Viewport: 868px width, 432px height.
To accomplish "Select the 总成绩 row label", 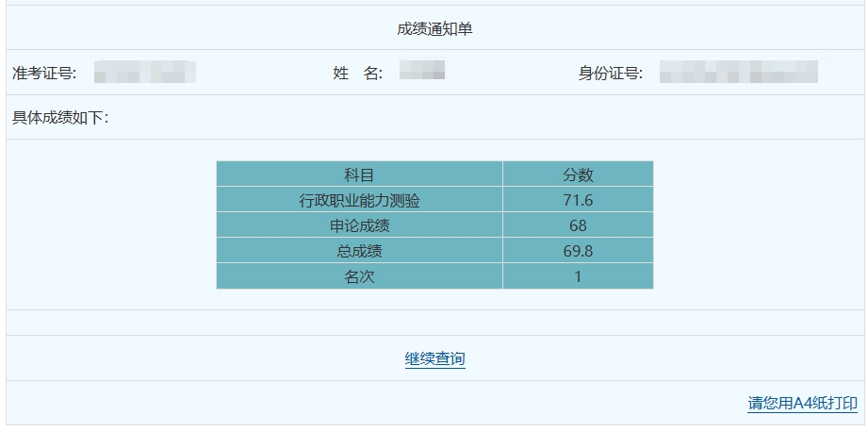I will (x=359, y=251).
